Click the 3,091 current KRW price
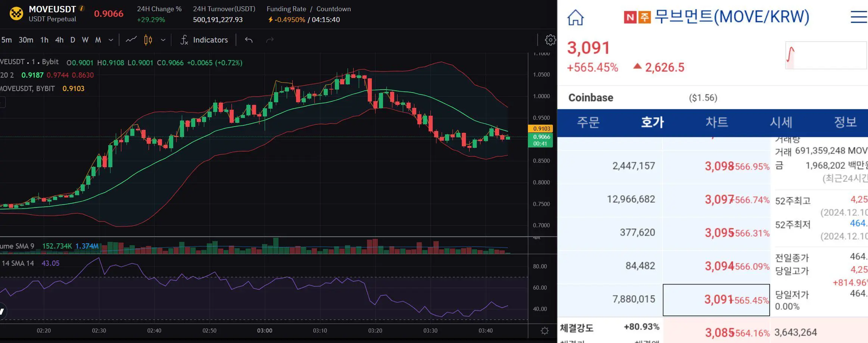The image size is (868, 343). 588,48
